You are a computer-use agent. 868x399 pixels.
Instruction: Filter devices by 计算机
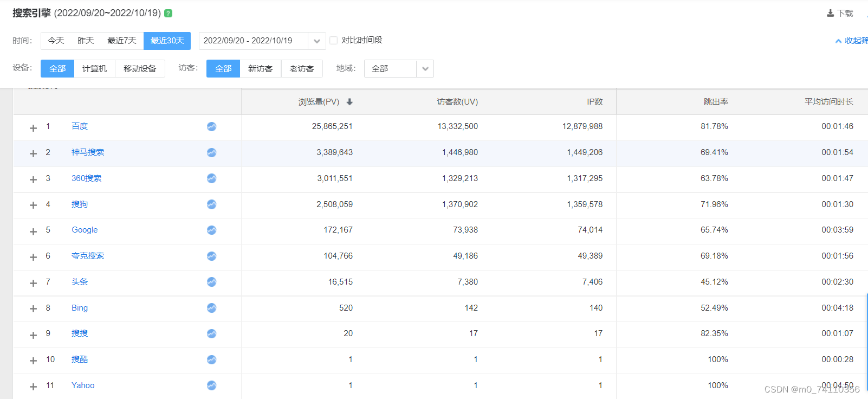(94, 69)
